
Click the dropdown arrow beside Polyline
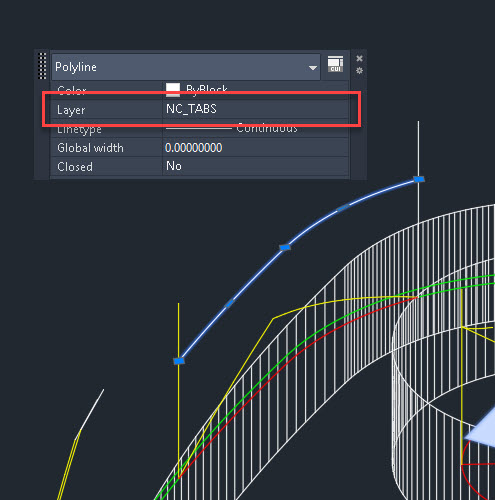pos(313,68)
